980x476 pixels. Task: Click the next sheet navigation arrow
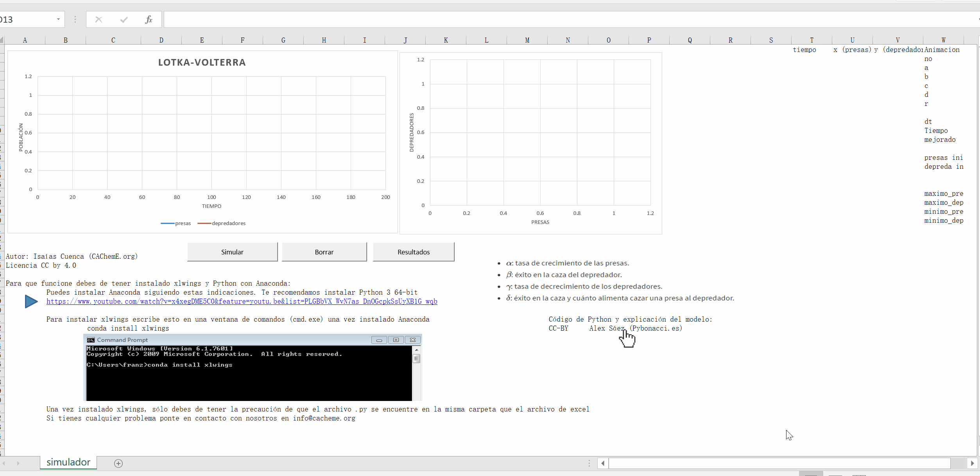[18, 463]
